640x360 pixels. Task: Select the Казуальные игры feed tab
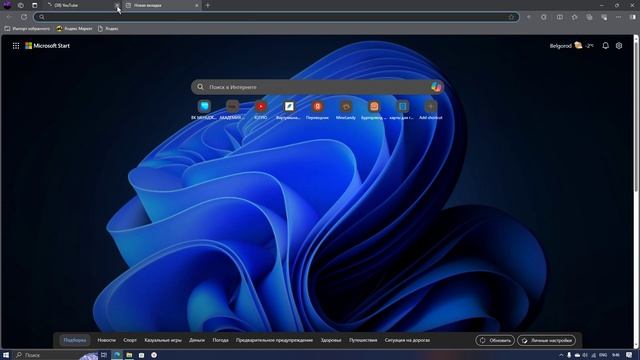[163, 340]
